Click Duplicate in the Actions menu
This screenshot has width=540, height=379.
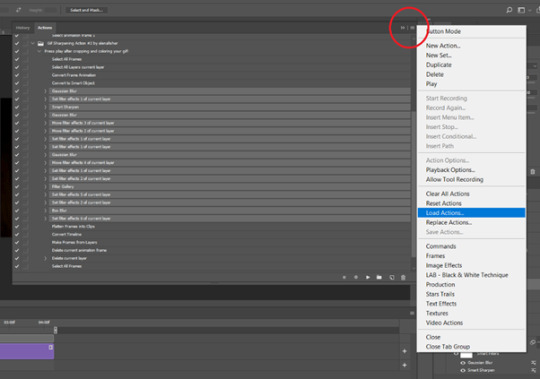pyautogui.click(x=471, y=65)
